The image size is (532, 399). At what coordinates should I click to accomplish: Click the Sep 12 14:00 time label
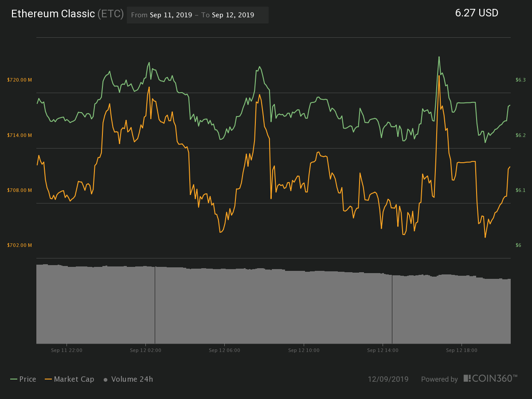tap(383, 350)
